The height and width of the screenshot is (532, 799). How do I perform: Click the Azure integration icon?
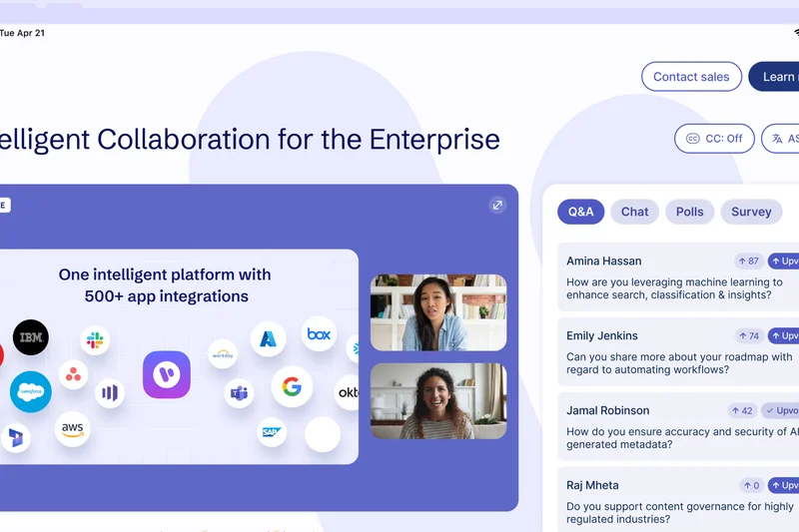(268, 339)
